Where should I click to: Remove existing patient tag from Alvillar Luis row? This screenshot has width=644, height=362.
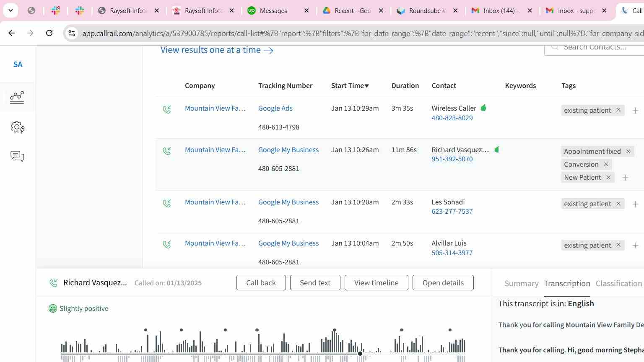click(618, 245)
